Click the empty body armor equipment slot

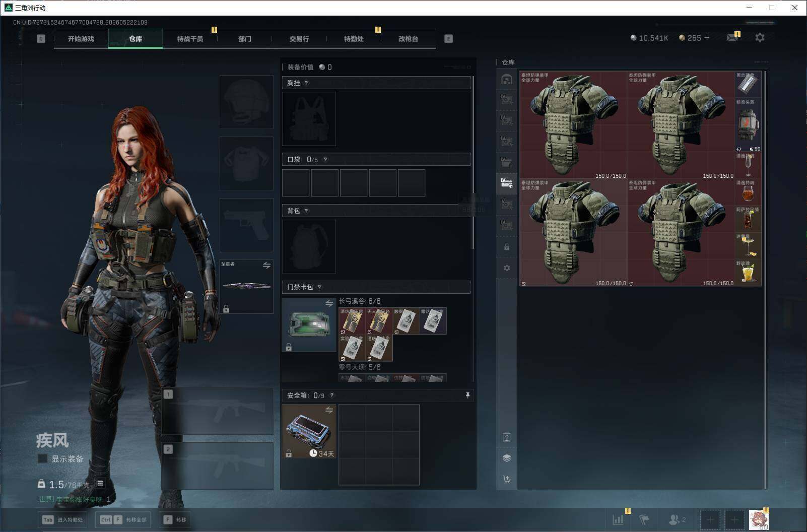[246, 164]
